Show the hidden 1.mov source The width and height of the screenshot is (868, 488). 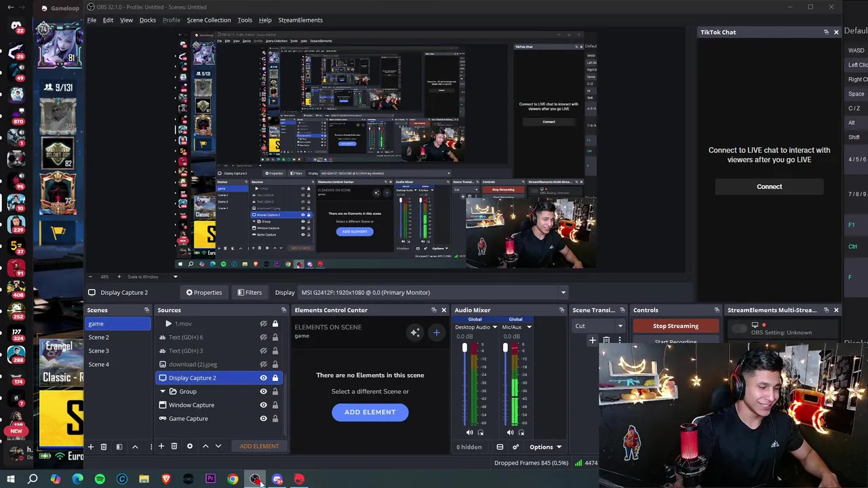tap(263, 323)
